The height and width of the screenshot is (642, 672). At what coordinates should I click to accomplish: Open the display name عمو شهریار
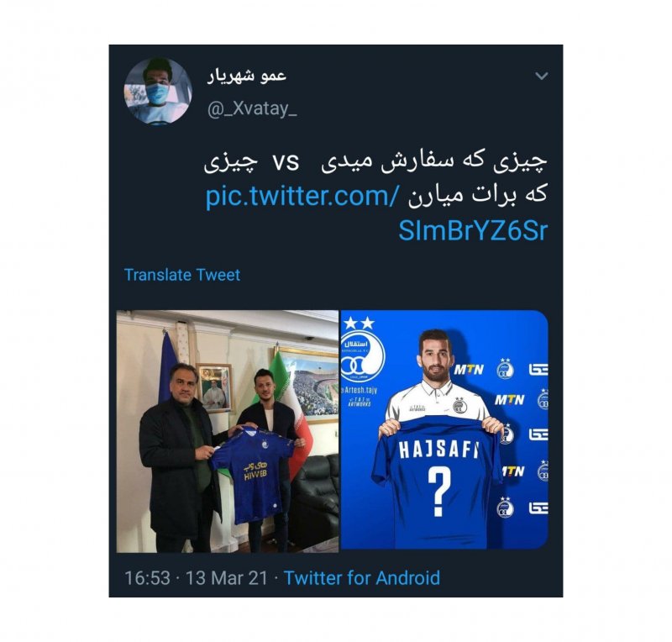[x=247, y=76]
